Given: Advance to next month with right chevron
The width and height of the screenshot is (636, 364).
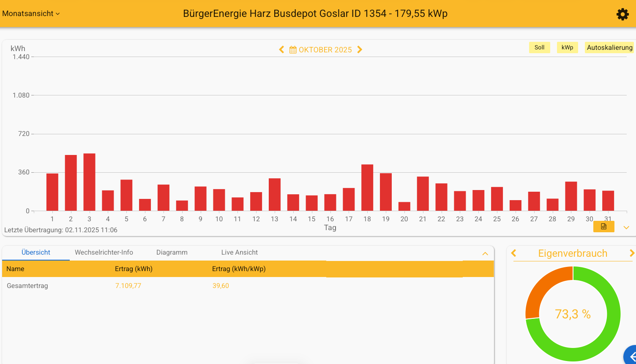Looking at the screenshot, I should 360,50.
